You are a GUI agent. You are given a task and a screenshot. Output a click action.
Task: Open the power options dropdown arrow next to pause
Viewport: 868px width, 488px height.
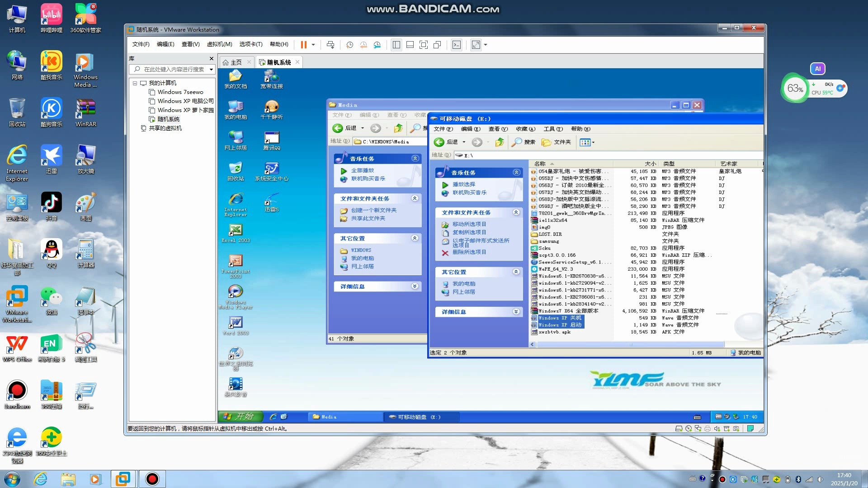313,45
